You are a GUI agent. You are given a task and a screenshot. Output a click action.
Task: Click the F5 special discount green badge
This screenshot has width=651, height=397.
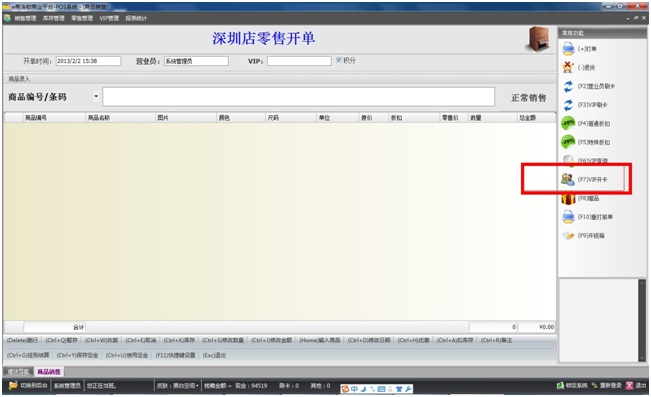point(568,142)
